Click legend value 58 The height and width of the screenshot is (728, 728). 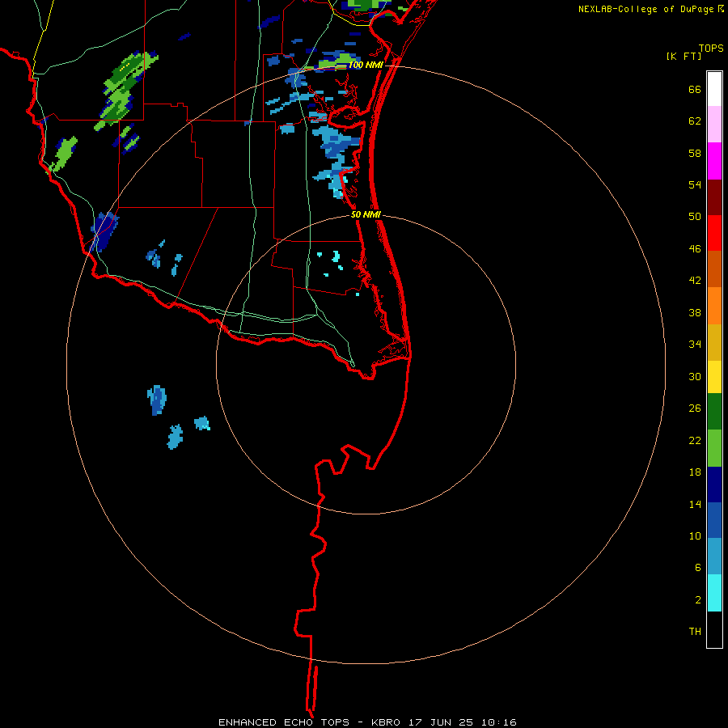coord(695,153)
